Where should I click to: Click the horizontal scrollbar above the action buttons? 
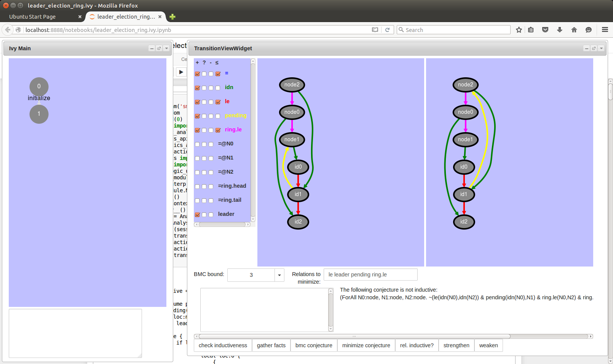(x=354, y=336)
